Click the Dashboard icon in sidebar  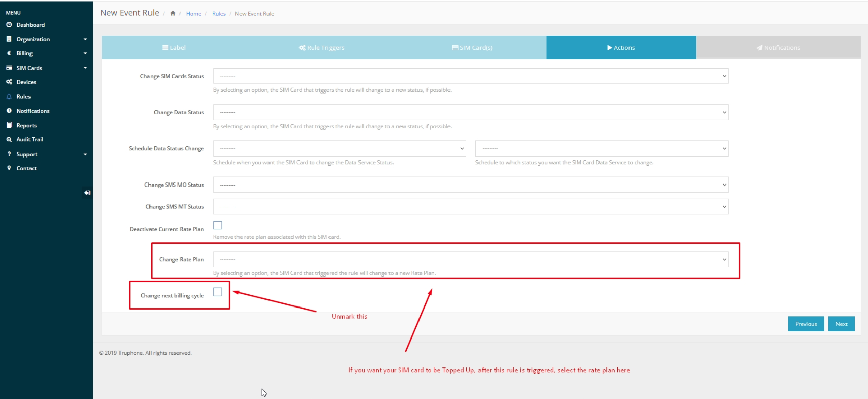pos(9,25)
